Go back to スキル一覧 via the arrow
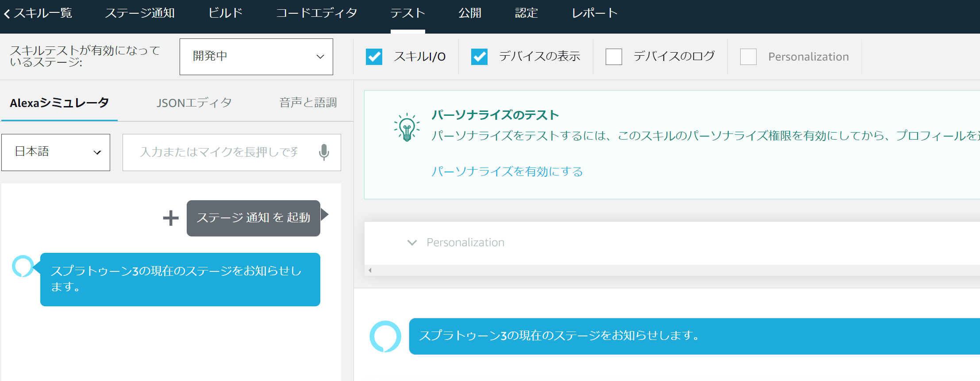This screenshot has width=980, height=381. tap(7, 14)
